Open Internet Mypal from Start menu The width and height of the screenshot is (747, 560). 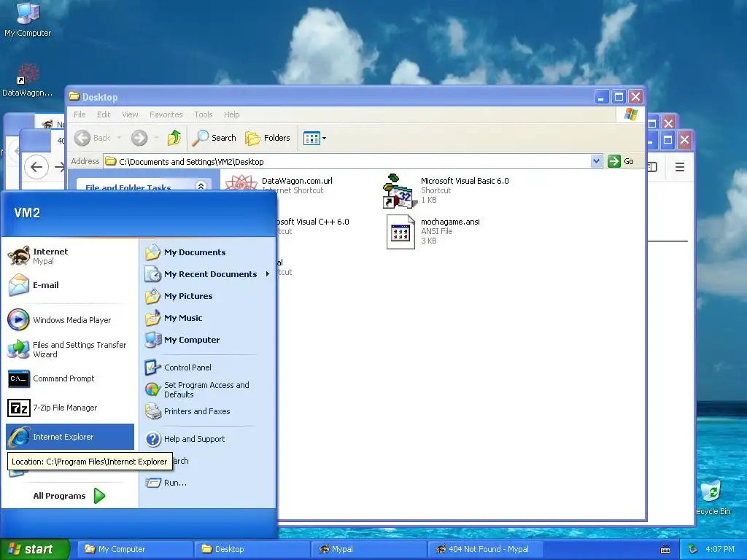(x=71, y=256)
